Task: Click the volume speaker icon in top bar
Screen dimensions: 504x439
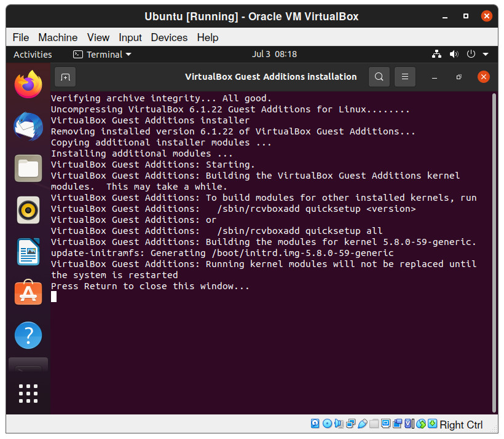Action: (x=454, y=54)
